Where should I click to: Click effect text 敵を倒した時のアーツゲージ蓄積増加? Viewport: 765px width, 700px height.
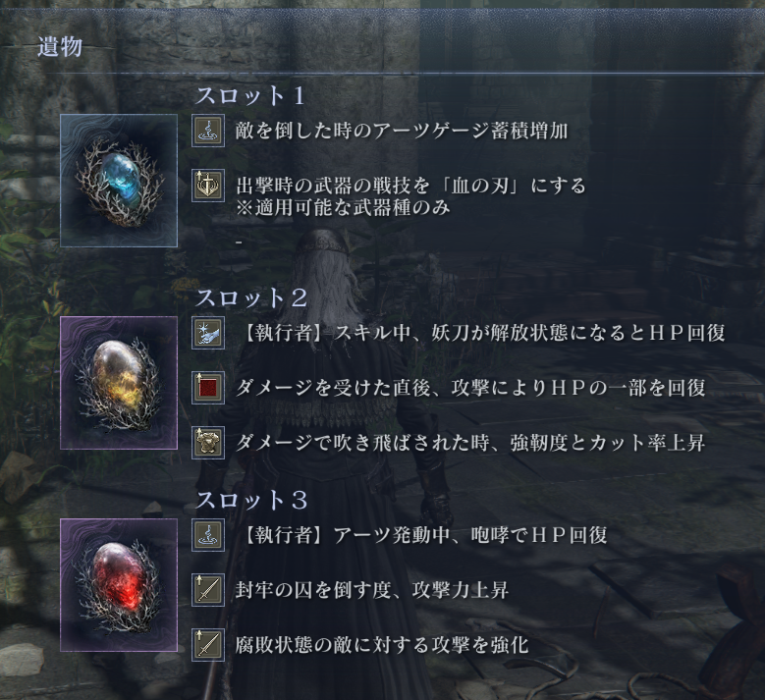tap(402, 131)
